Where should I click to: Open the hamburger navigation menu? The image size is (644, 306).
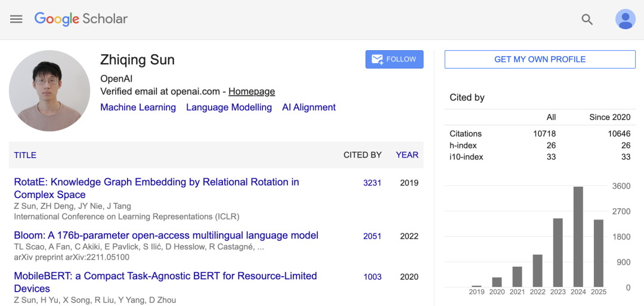point(16,19)
